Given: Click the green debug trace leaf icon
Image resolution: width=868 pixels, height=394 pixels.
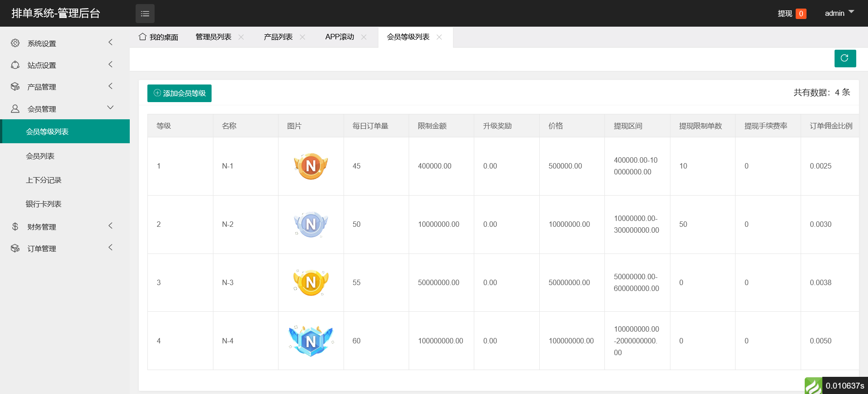Looking at the screenshot, I should click(x=813, y=386).
